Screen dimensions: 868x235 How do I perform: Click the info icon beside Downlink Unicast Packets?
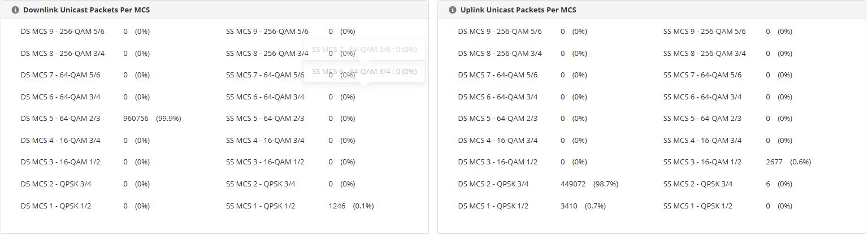[15, 10]
